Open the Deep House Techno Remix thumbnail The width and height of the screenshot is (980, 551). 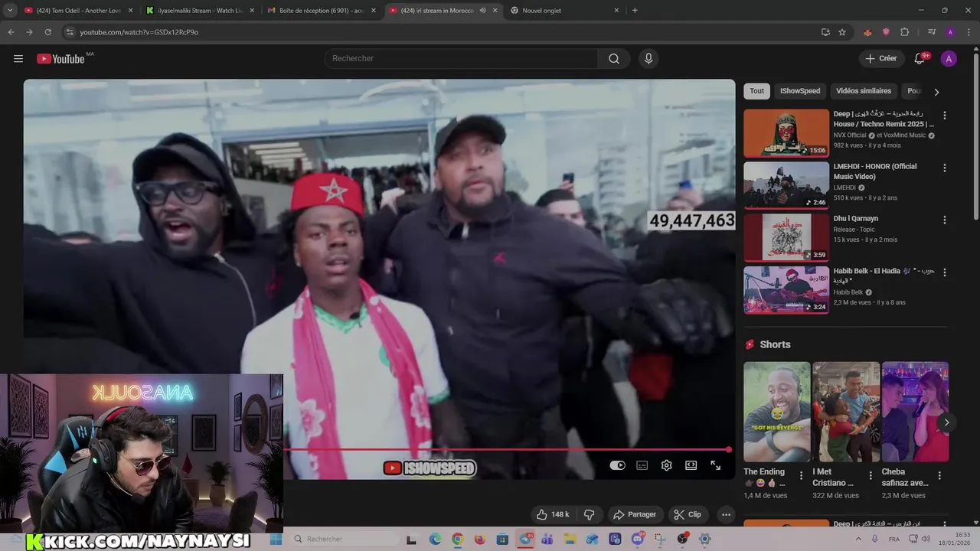click(x=786, y=133)
